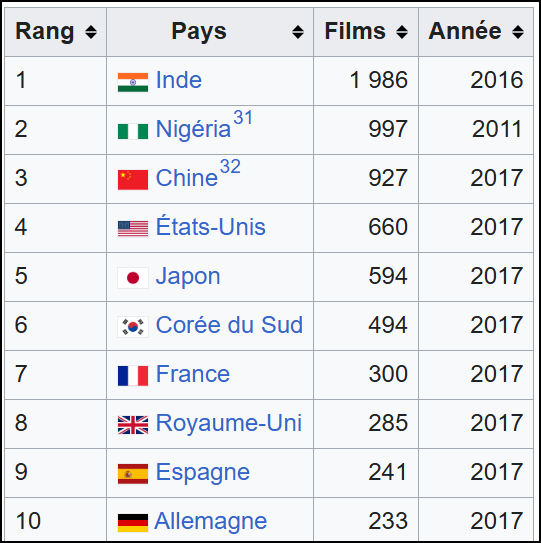Click the United Kingdom flag icon
This screenshot has width=541, height=543.
coord(133,425)
